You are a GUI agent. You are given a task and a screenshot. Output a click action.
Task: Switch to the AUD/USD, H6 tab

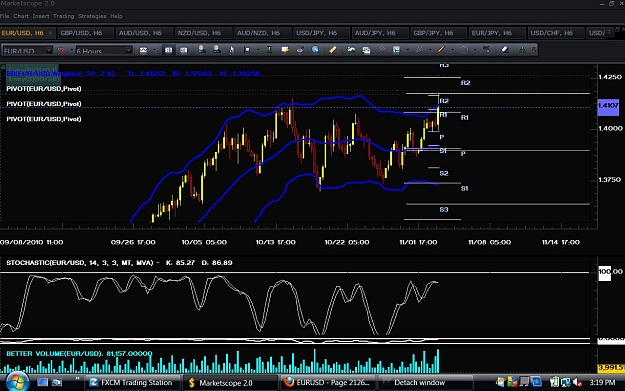pos(144,33)
